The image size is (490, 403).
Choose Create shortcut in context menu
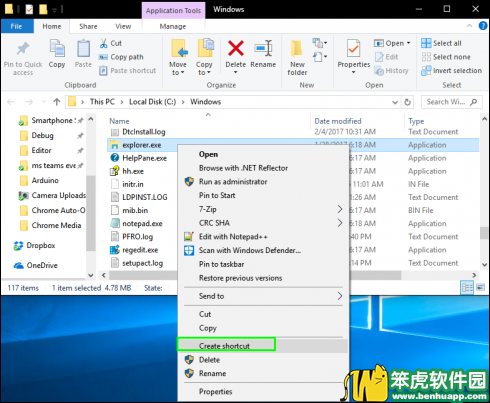pyautogui.click(x=224, y=346)
